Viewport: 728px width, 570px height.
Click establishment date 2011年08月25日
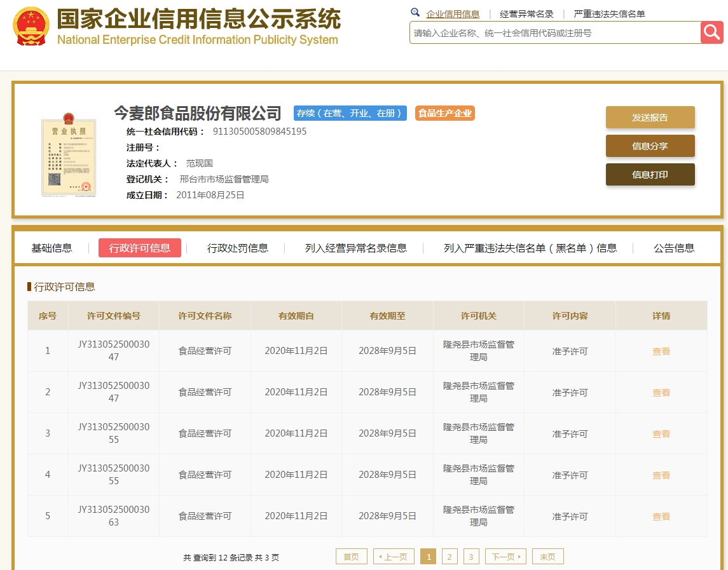coord(210,195)
